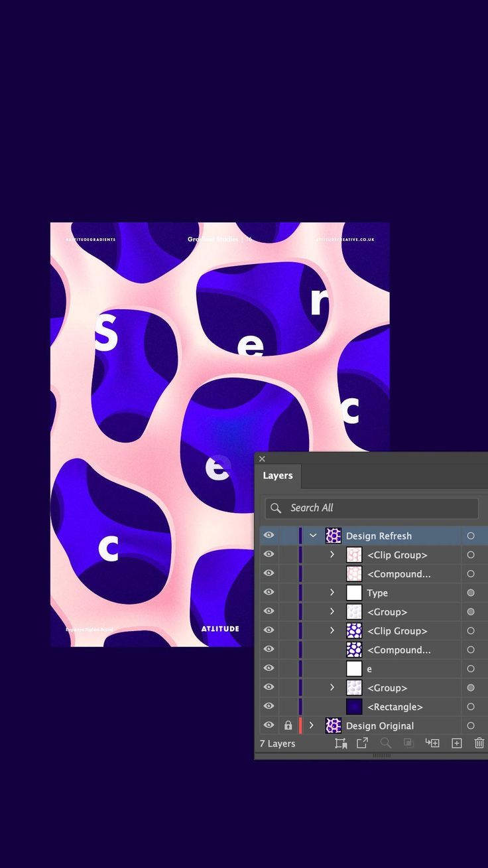Viewport: 488px width, 868px height.
Task: Click target circle for Design Refresh layer
Action: 471,536
